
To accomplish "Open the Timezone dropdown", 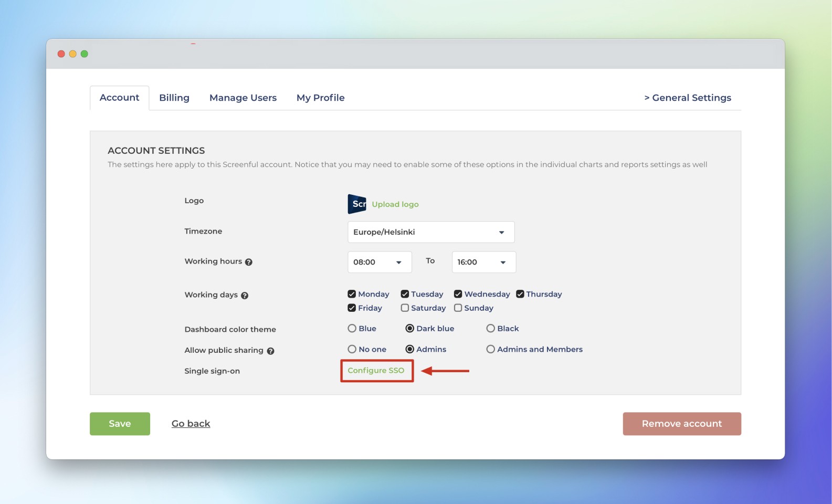I will (431, 232).
